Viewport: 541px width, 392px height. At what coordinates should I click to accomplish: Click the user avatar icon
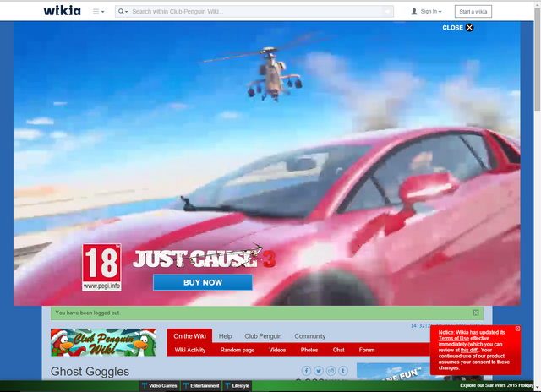tap(414, 11)
